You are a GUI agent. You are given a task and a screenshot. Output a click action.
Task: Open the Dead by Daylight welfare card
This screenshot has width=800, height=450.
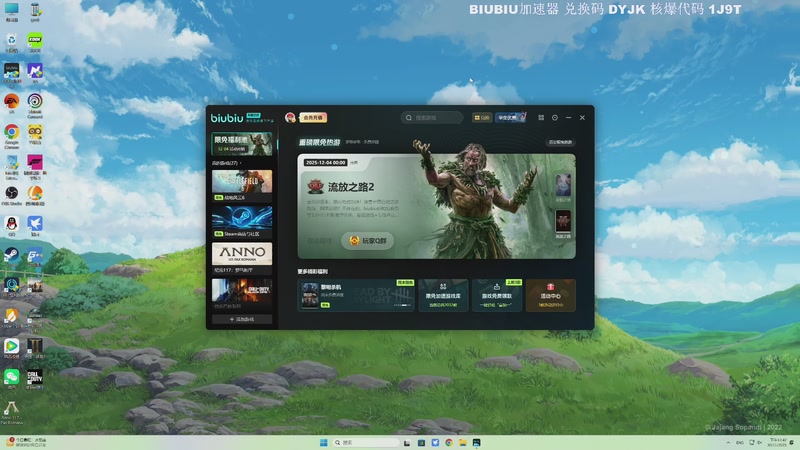(356, 295)
